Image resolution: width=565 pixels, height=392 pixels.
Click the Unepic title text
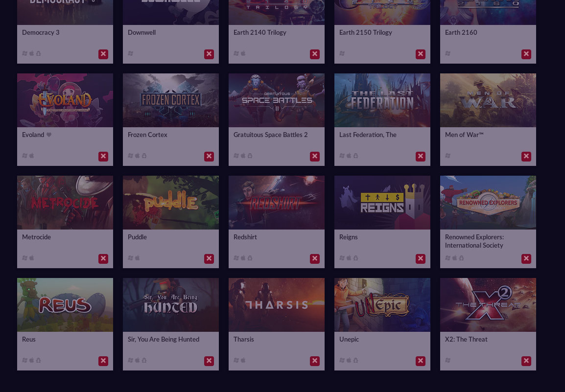349,340
